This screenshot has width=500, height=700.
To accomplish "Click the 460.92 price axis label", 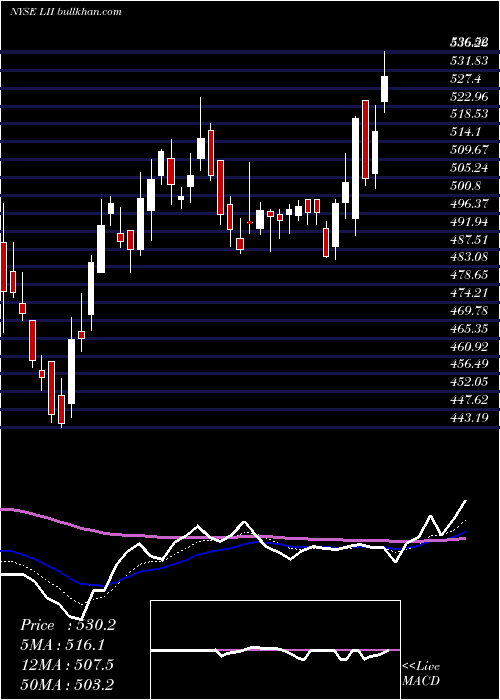I will (x=469, y=346).
